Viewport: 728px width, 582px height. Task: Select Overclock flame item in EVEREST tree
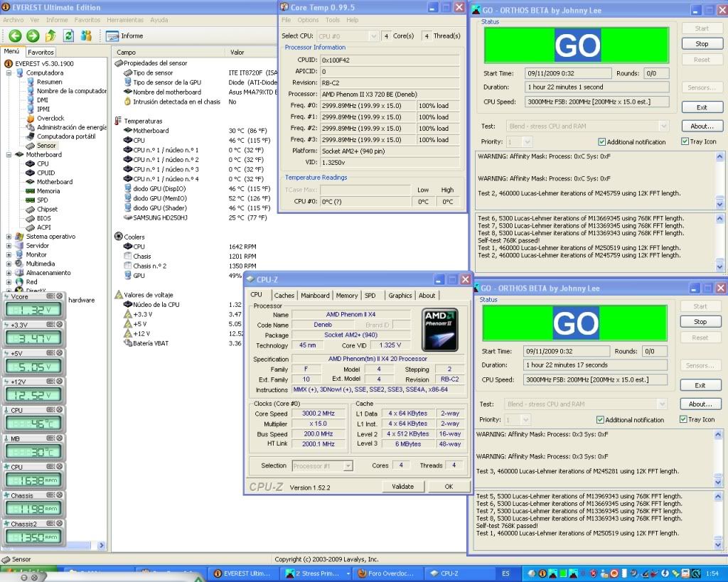(x=45, y=118)
